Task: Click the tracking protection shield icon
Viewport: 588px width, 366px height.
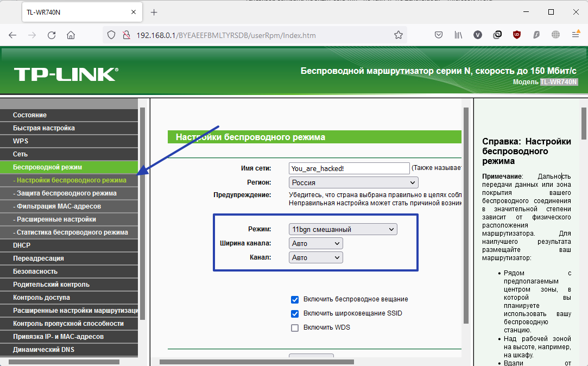Action: coord(111,35)
